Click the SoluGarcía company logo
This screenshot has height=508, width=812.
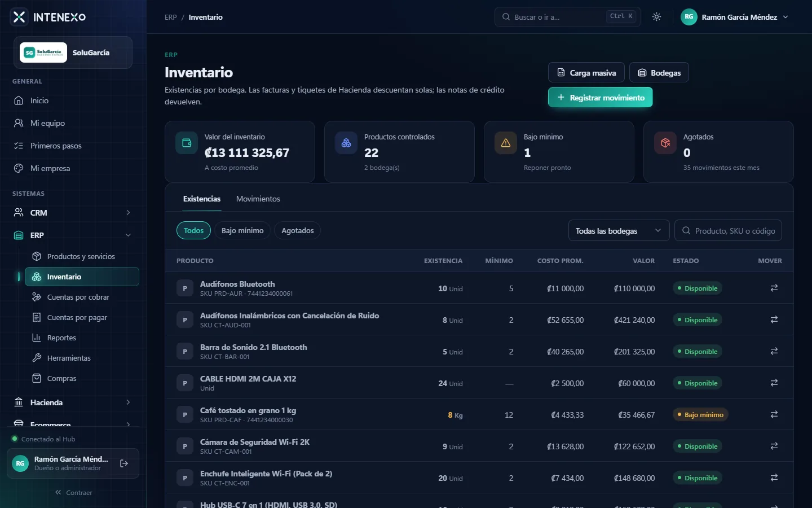43,52
